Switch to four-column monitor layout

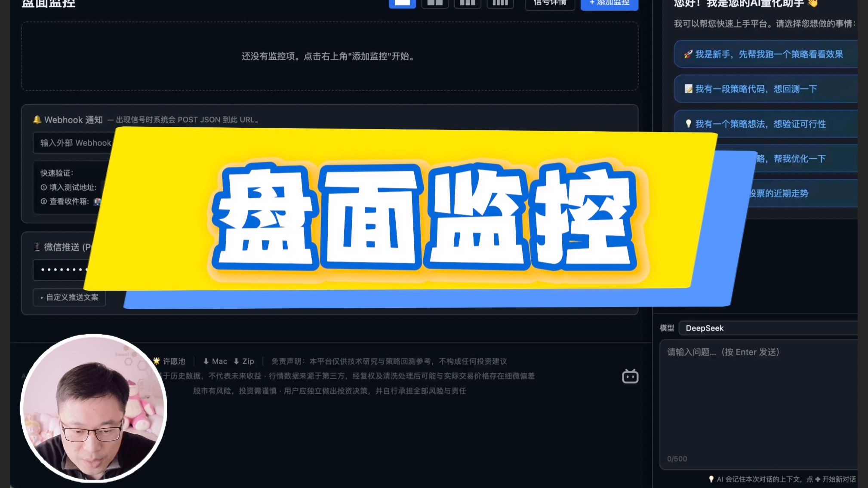coord(500,3)
